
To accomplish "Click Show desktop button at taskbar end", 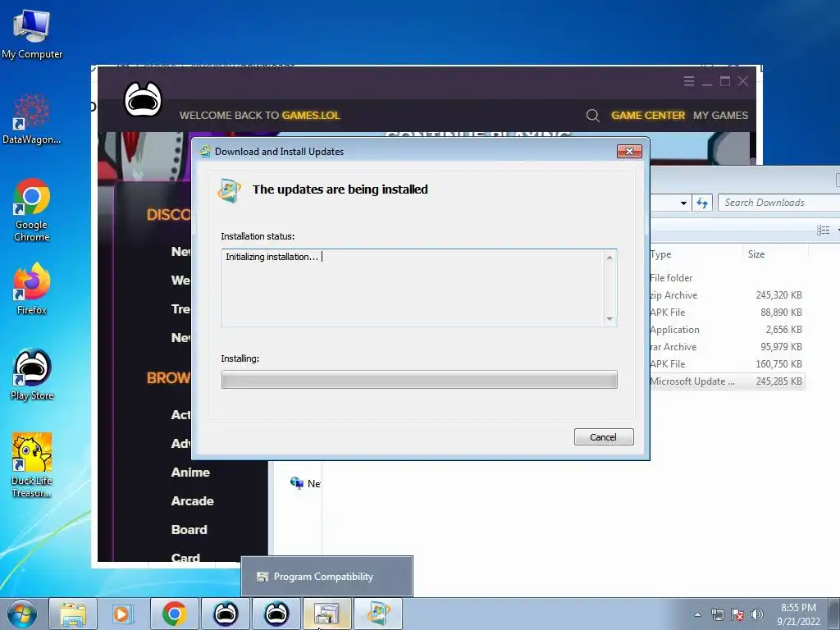I will click(835, 614).
